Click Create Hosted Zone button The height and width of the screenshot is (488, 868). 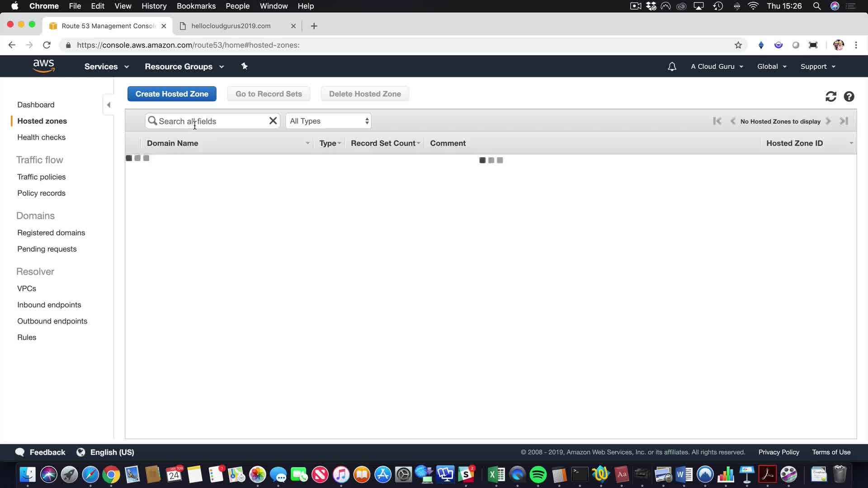(172, 94)
